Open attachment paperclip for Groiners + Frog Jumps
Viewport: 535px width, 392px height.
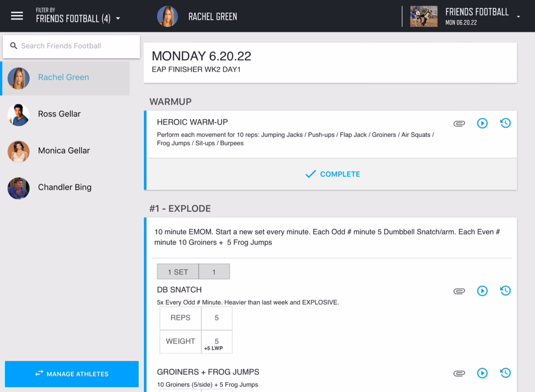pos(459,373)
